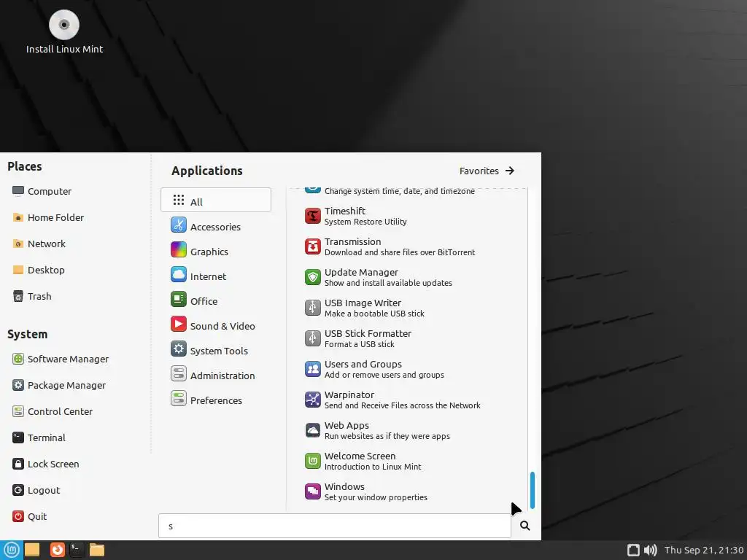The width and height of the screenshot is (747, 560).
Task: Launch Terminal from System list
Action: (x=39, y=437)
